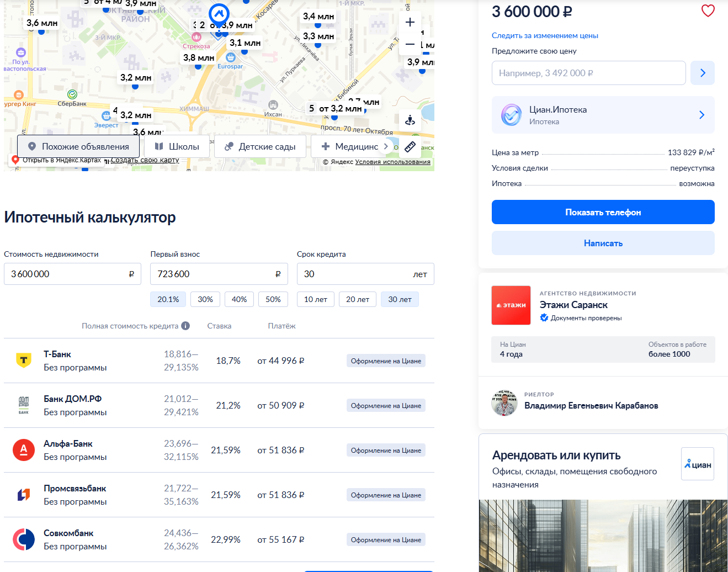Click the Циан logo in the ad banner

(x=698, y=464)
